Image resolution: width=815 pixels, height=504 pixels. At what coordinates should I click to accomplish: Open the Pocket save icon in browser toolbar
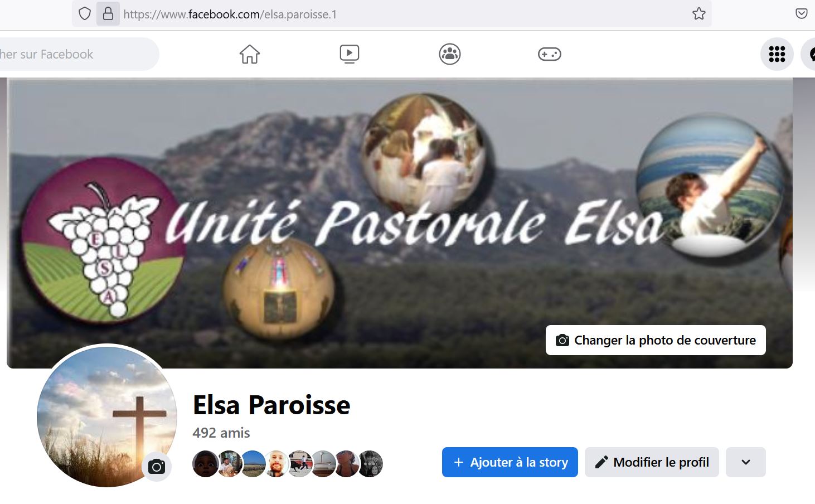pos(801,14)
